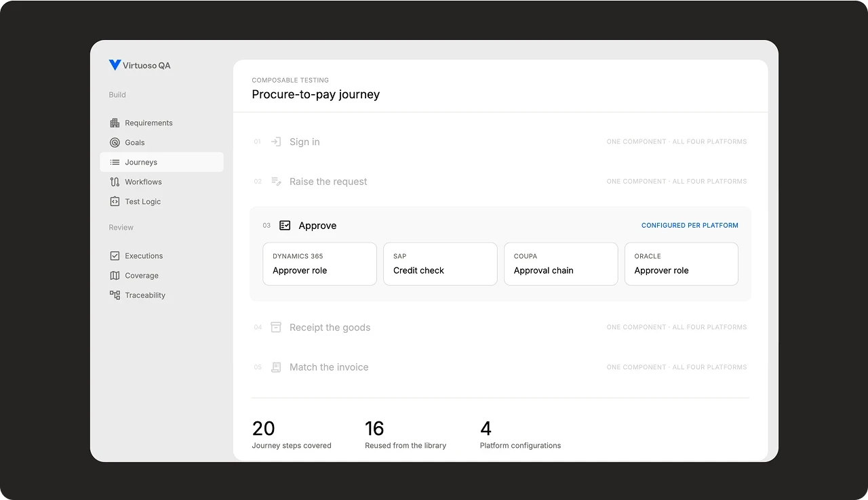Screen dimensions: 868x500
Task: Click the 20 Journey steps covered stat
Action: tap(292, 434)
